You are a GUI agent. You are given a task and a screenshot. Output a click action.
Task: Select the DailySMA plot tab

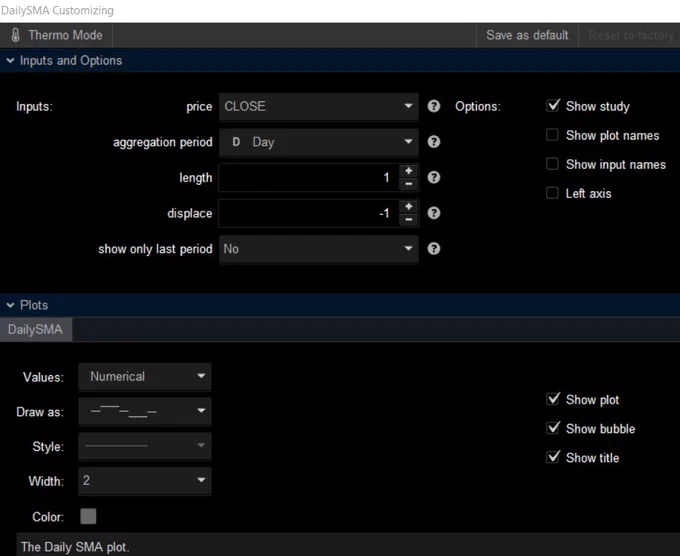coord(36,330)
